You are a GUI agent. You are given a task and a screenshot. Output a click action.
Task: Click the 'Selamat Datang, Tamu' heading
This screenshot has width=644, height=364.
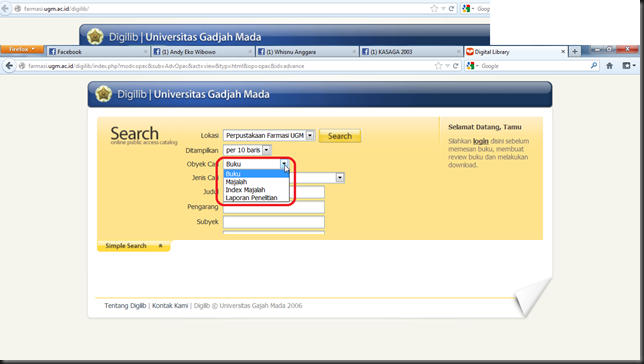[485, 127]
